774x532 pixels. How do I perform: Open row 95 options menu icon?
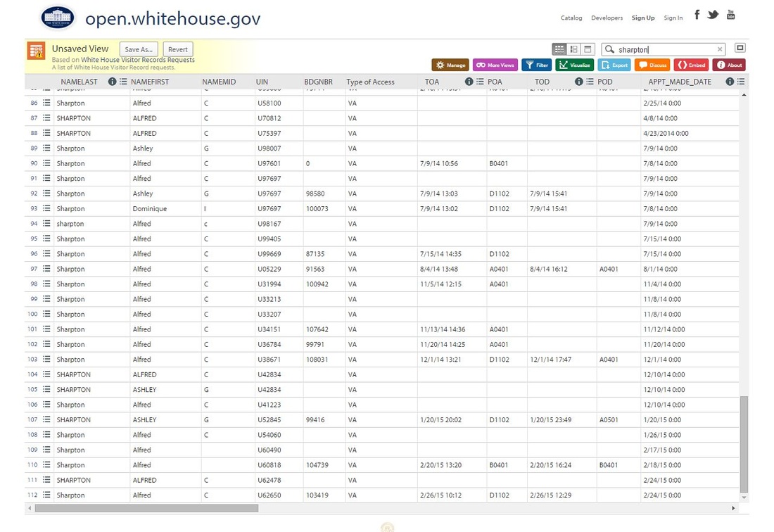[x=46, y=239]
